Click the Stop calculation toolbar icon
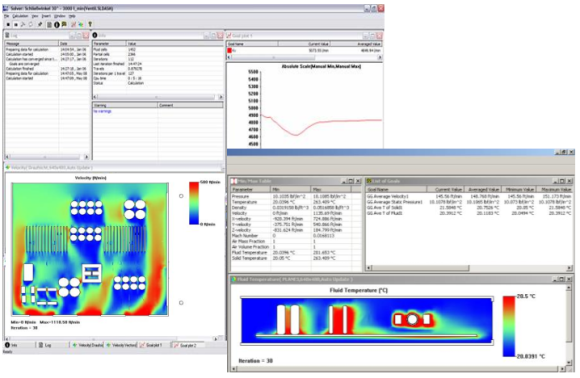 pyautogui.click(x=8, y=25)
